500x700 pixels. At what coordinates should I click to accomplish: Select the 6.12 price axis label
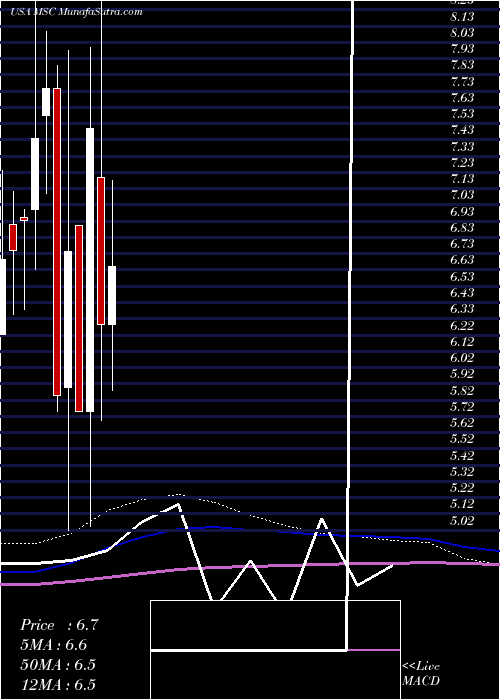click(x=463, y=342)
